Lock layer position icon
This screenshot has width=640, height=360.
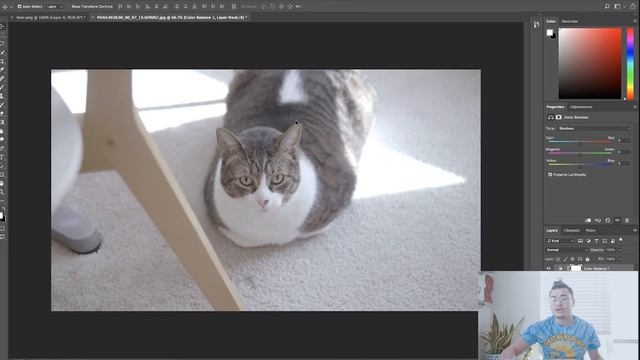[572, 259]
